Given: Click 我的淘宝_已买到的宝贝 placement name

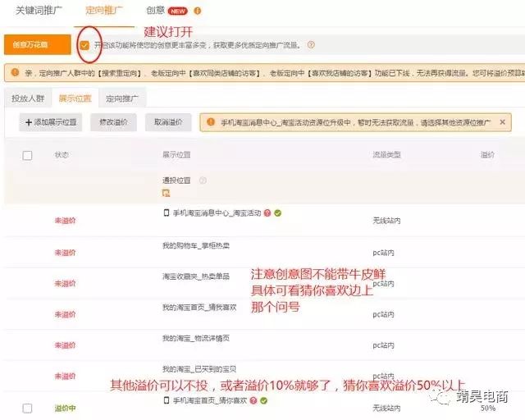Looking at the screenshot, I should (199, 369).
